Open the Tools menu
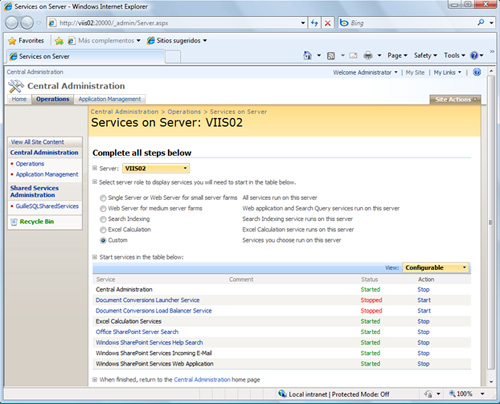Image resolution: width=500 pixels, height=404 pixels. point(454,56)
